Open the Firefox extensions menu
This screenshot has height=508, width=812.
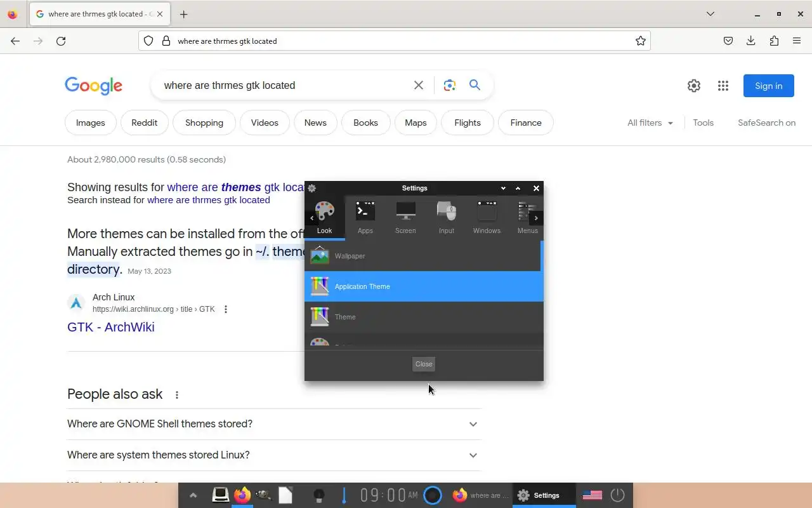(774, 41)
